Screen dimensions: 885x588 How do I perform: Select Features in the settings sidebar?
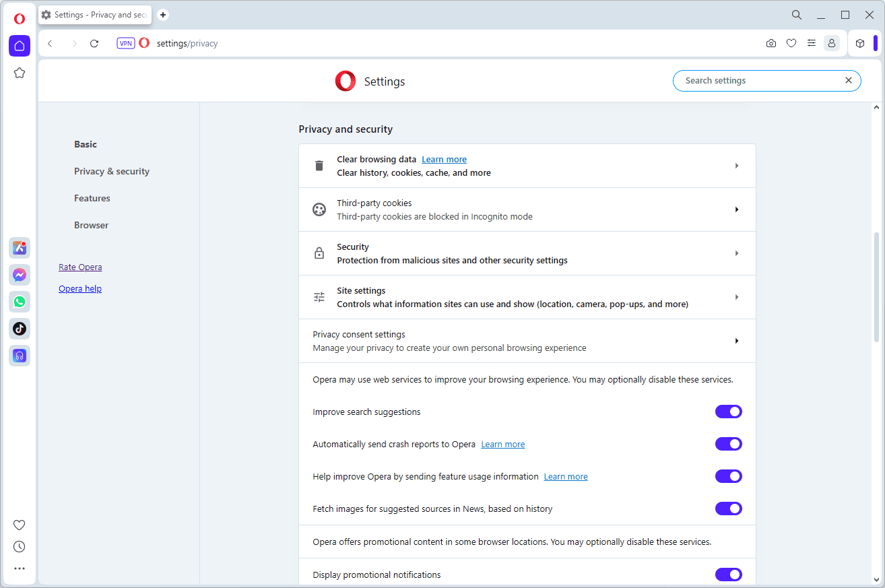[92, 198]
